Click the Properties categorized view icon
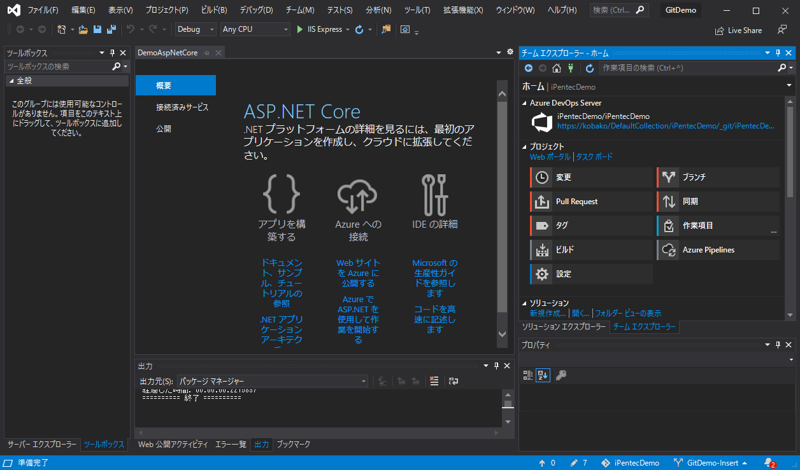 coord(528,376)
